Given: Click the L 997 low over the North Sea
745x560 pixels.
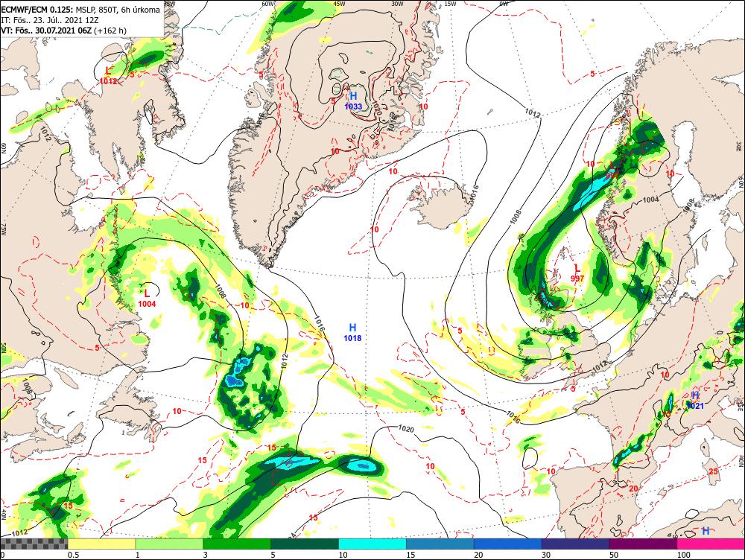Looking at the screenshot, I should 577,273.
